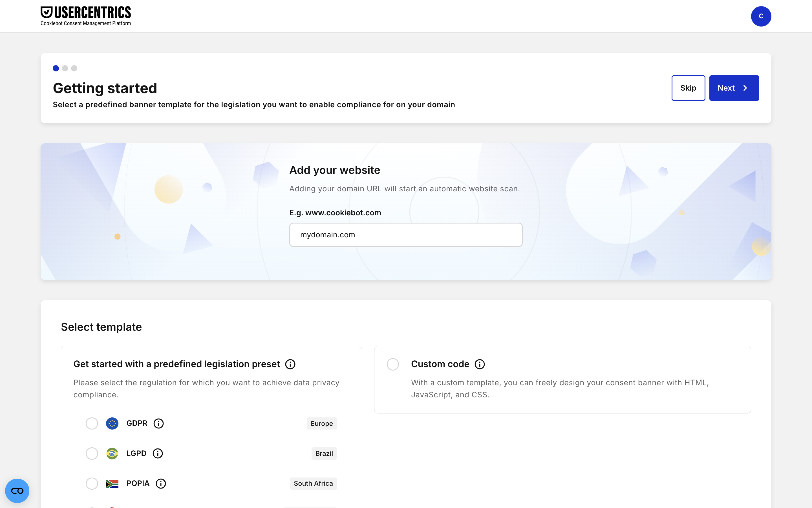Click the EU flag icon
This screenshot has height=508, width=812.
[x=112, y=423]
